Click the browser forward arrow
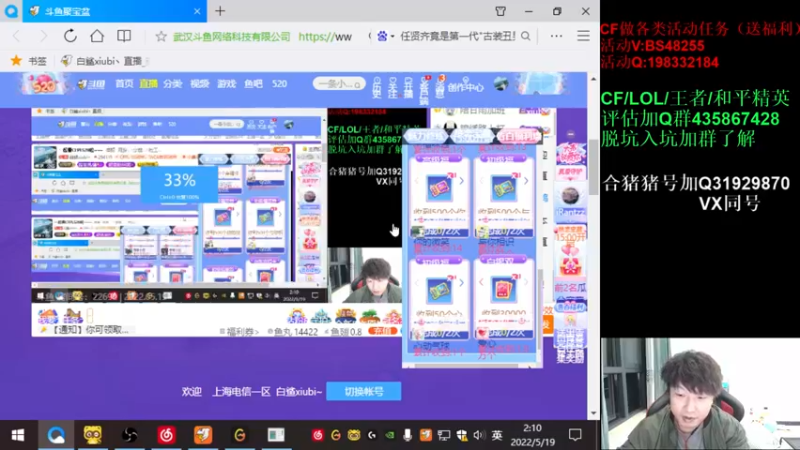This screenshot has width=800, height=450. click(43, 36)
